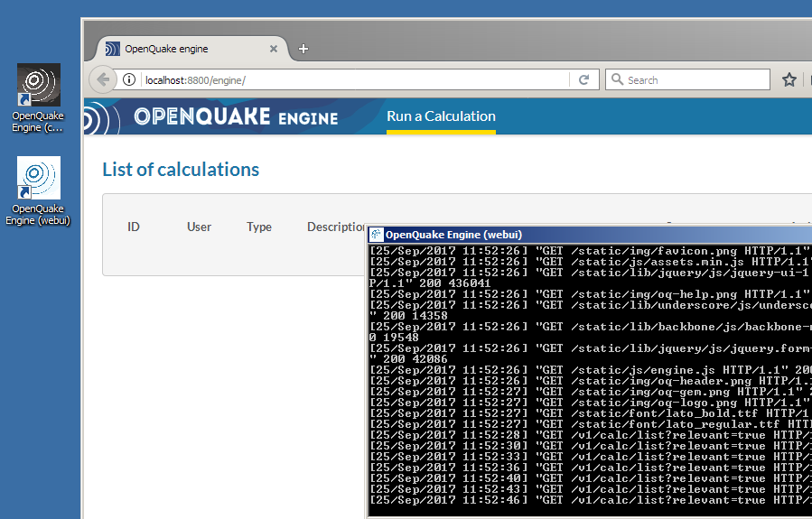Image resolution: width=812 pixels, height=519 pixels.
Task: Bookmark this page with the star icon
Action: (x=789, y=80)
